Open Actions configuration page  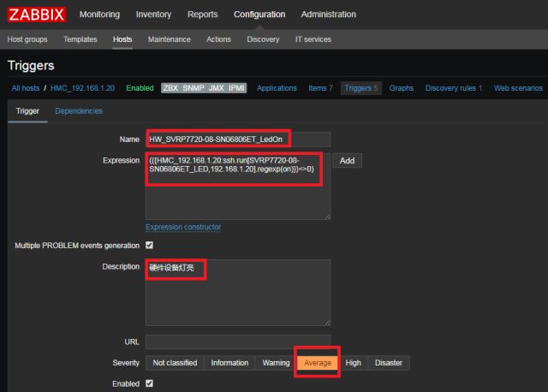click(218, 39)
